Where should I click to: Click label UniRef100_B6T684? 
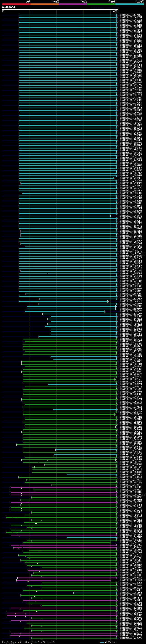pos(131,364)
